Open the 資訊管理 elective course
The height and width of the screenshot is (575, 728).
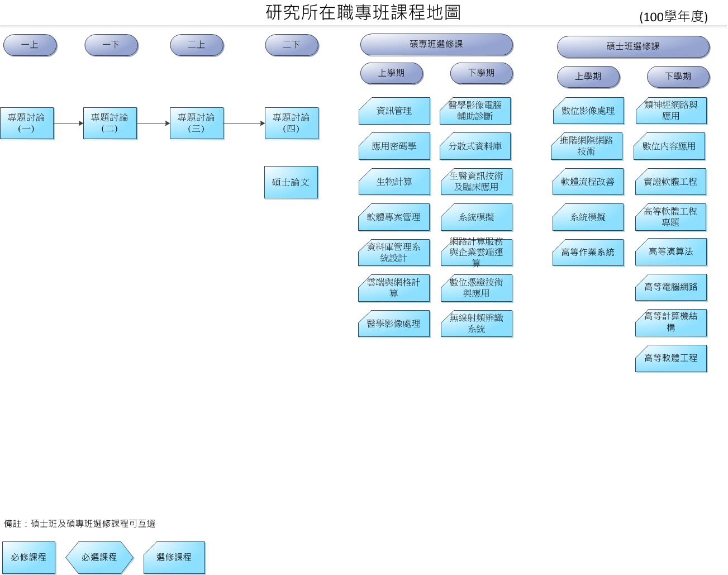[394, 111]
